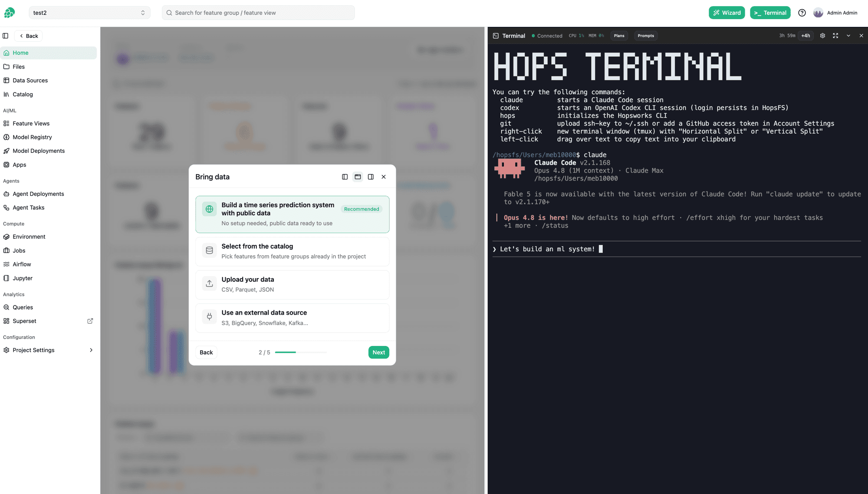
Task: Click the Jupyter notebook icon
Action: pyautogui.click(x=7, y=278)
